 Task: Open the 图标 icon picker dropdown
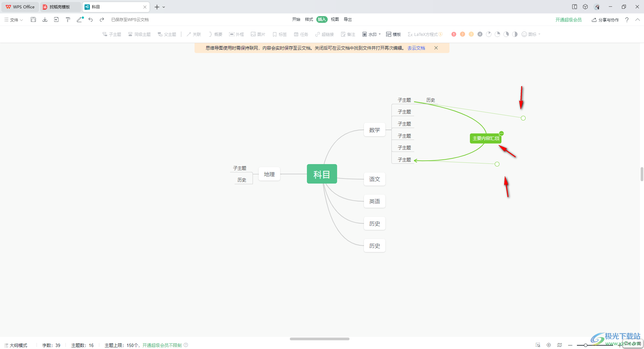(531, 34)
